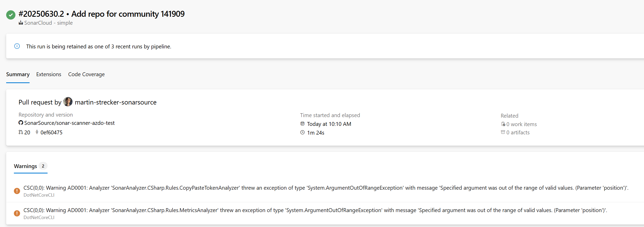Click the CopyPasteTokenAnalyzer warning icon
The height and width of the screenshot is (227, 644).
point(17,191)
